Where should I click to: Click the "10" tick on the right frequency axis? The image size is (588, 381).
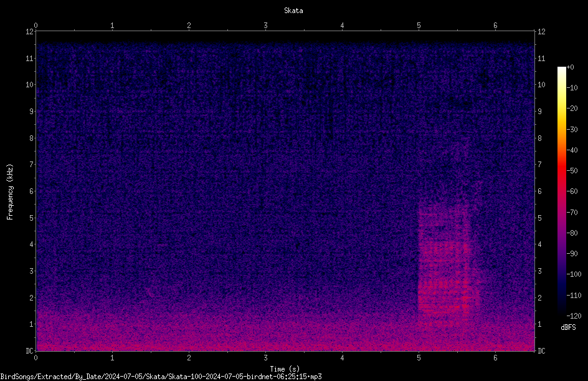pyautogui.click(x=541, y=85)
